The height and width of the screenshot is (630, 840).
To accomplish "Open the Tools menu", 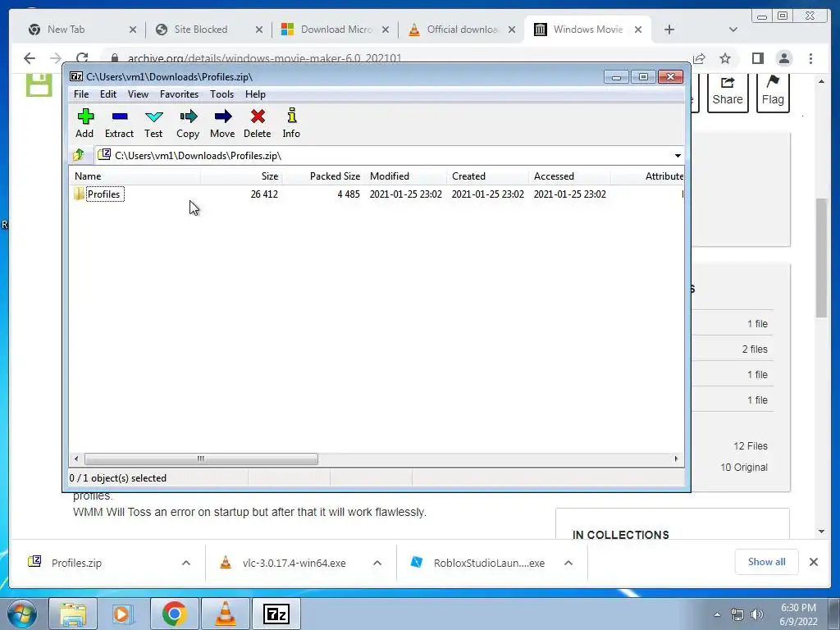I will tap(221, 94).
